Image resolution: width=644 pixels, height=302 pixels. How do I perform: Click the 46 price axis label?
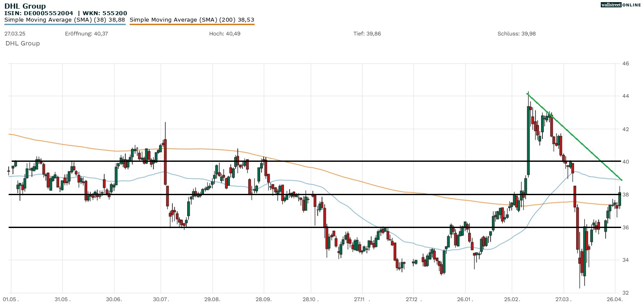pyautogui.click(x=625, y=64)
